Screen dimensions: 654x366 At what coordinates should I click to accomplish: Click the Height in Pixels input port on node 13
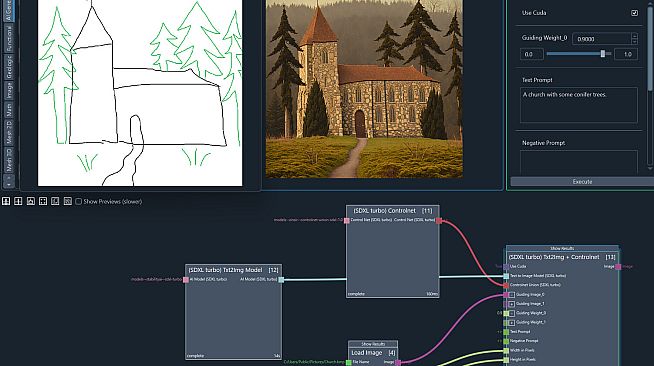tap(506, 360)
